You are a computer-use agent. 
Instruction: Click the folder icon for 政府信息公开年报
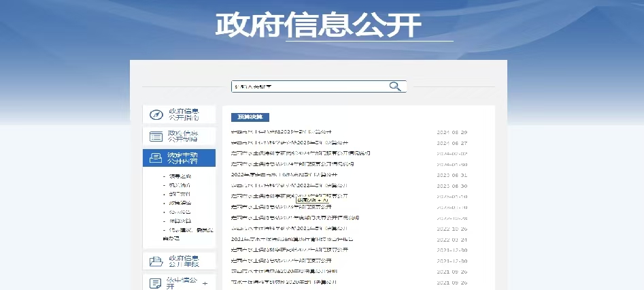[x=156, y=261]
